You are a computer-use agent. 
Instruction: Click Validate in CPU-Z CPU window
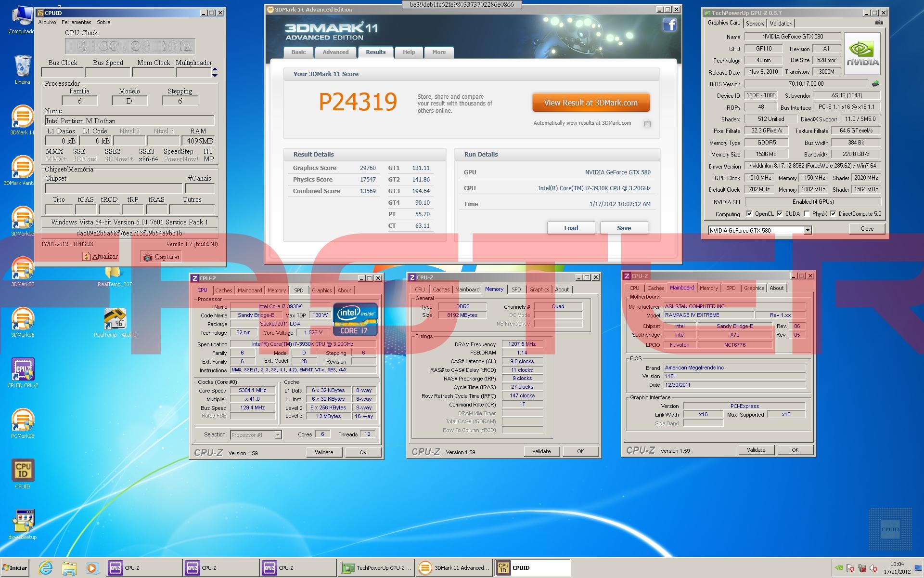tap(324, 452)
